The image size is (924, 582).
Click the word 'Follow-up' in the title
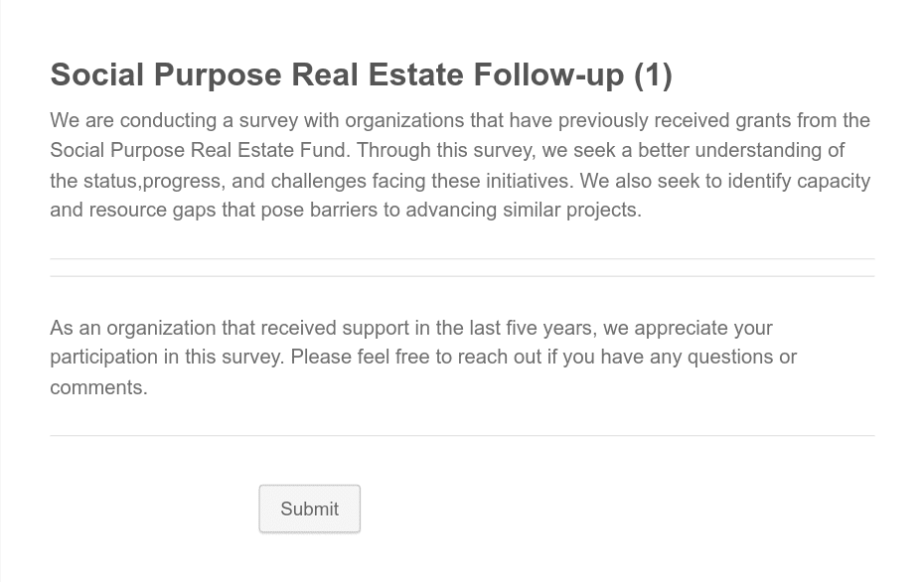[x=548, y=74]
